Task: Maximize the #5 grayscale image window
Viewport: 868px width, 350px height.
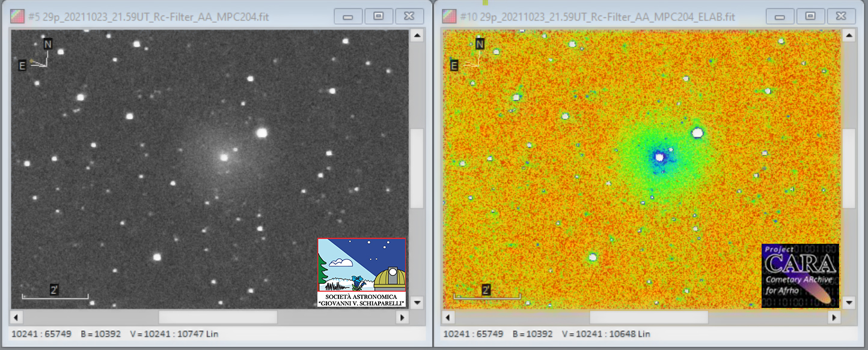Action: pyautogui.click(x=379, y=16)
